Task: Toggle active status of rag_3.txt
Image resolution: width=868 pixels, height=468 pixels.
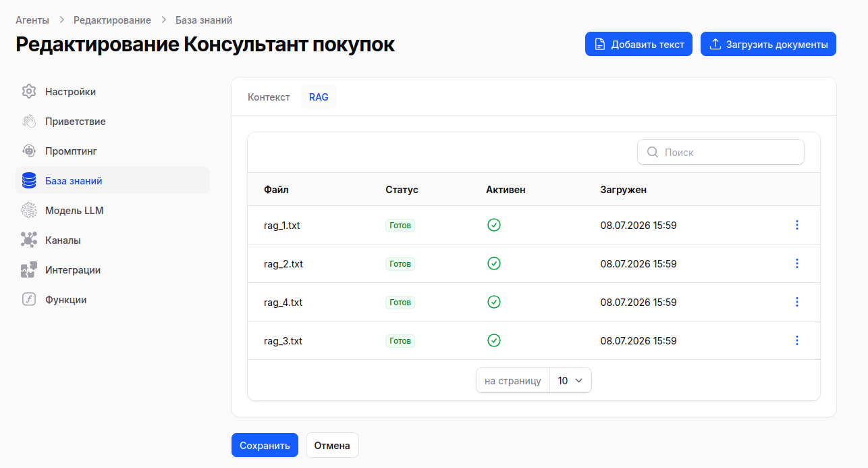Action: point(494,340)
